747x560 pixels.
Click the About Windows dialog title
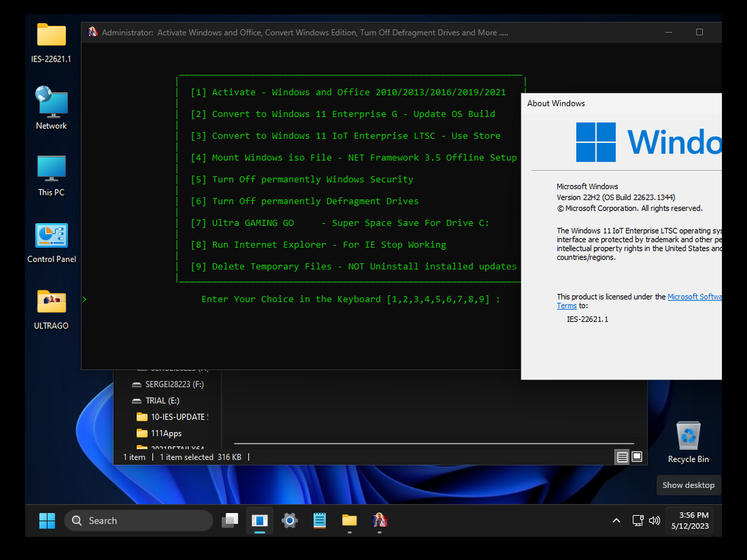(556, 104)
